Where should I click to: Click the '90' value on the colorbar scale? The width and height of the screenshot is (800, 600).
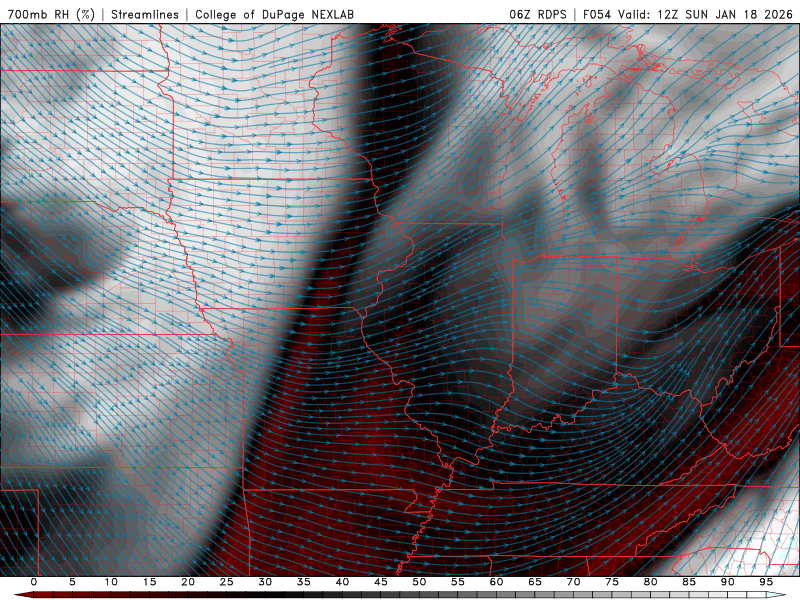point(727,582)
